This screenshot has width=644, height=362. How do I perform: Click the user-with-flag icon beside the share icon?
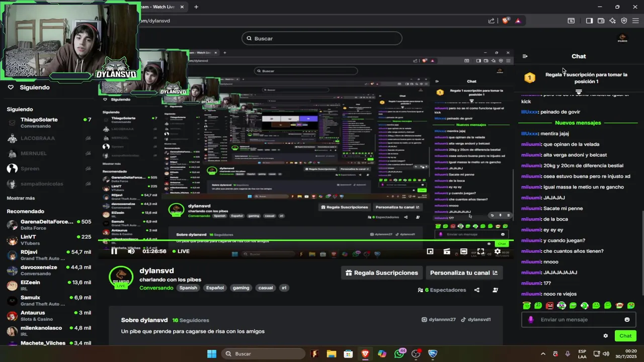[495, 290]
